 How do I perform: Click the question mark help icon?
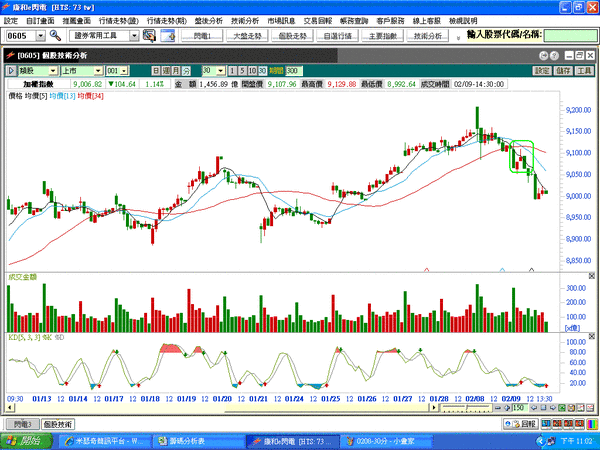point(554,56)
